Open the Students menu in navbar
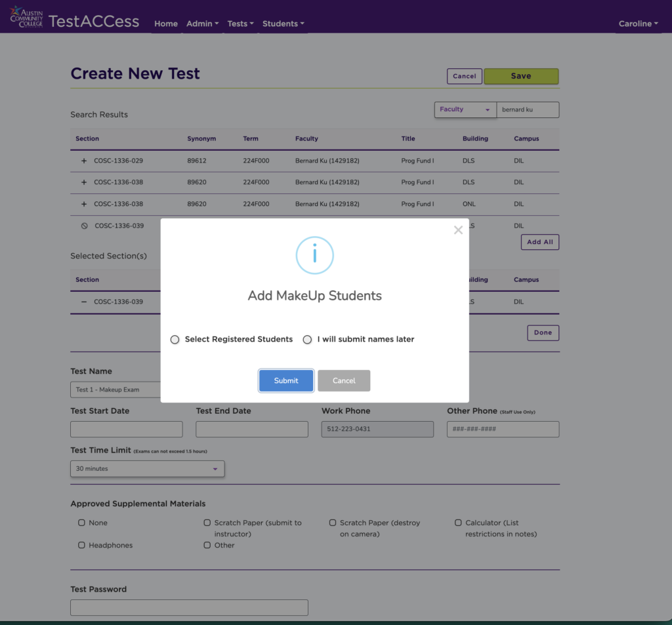Image resolution: width=672 pixels, height=625 pixels. pos(283,24)
